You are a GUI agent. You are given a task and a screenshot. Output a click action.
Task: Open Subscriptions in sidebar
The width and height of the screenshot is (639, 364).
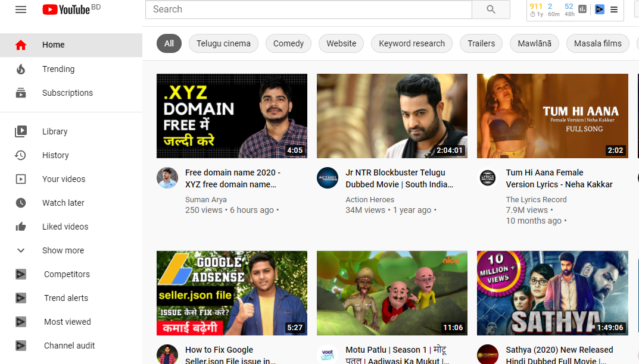click(x=71, y=93)
